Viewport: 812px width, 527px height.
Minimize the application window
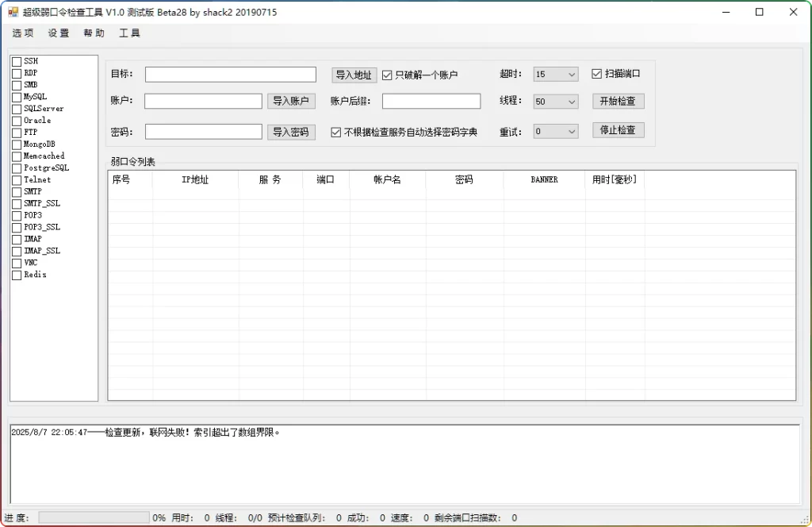(726, 12)
